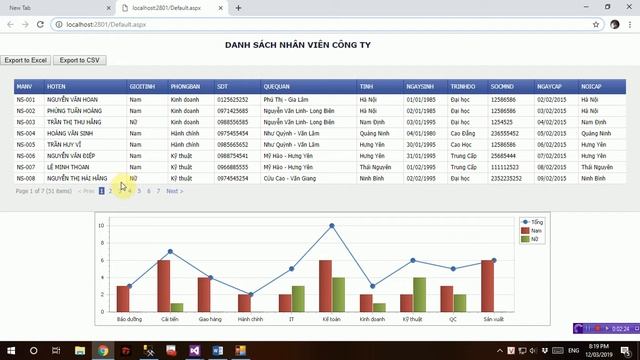640x360 pixels.
Task: Click Export to Excel button
Action: tap(26, 60)
